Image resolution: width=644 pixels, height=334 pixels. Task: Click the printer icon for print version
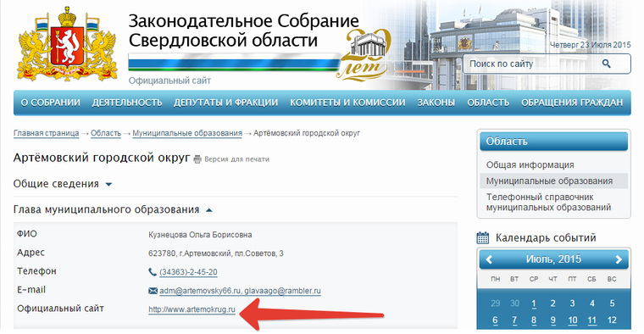point(197,159)
